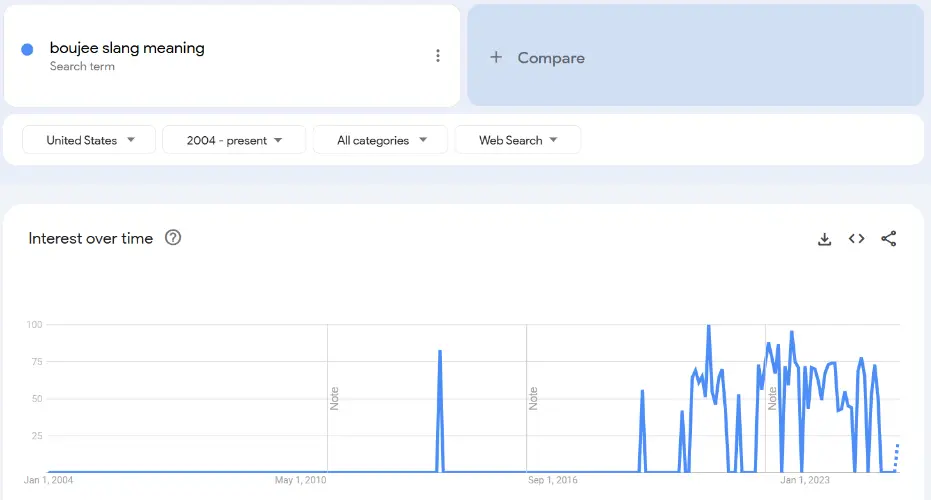Click the 100 peak on the chart line
Image resolution: width=931 pixels, height=500 pixels.
(x=708, y=327)
